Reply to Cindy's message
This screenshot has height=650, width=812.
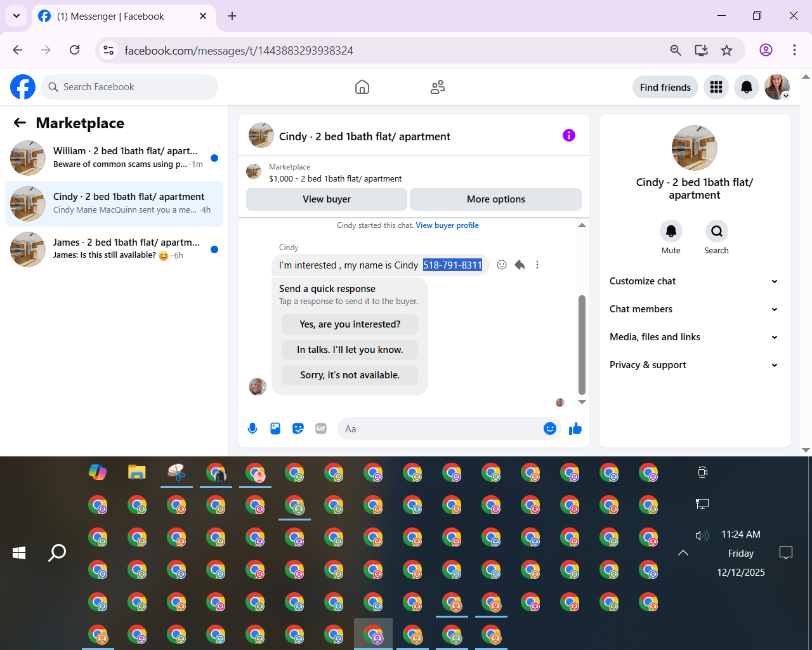520,265
